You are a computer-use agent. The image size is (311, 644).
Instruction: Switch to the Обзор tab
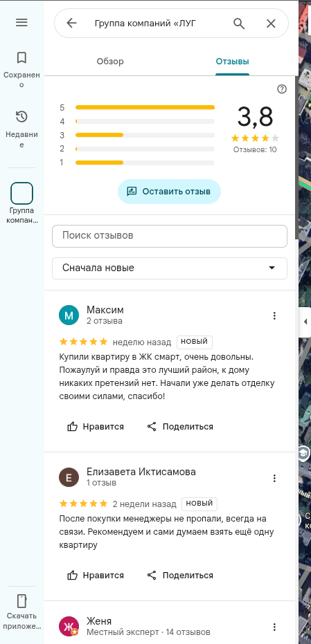[110, 62]
